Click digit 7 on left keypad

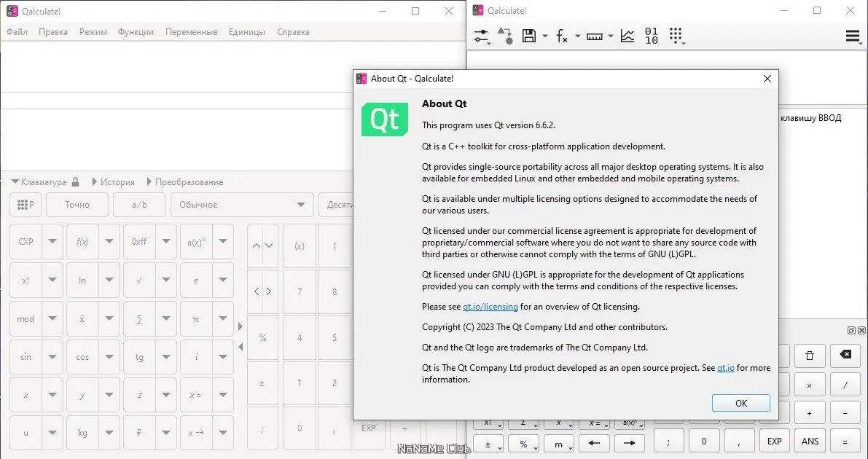pos(300,291)
